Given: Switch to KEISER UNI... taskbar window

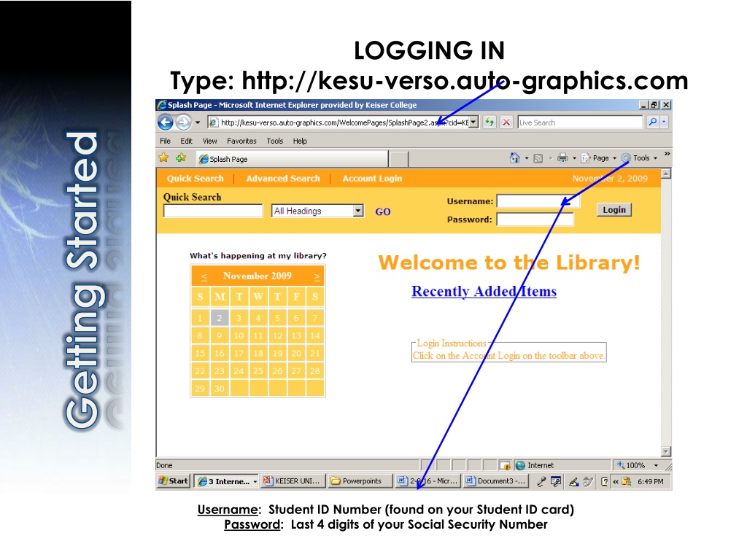Looking at the screenshot, I should coord(293,481).
